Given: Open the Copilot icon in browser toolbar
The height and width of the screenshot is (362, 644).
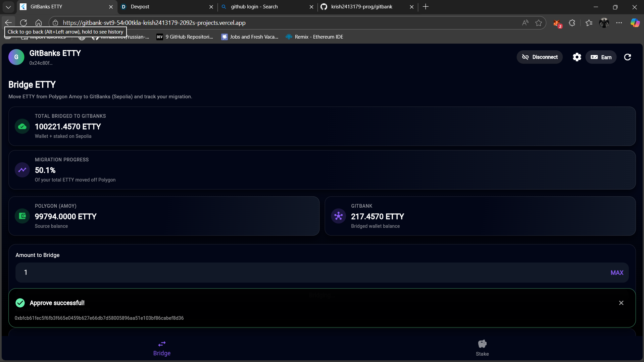Looking at the screenshot, I should tap(635, 23).
